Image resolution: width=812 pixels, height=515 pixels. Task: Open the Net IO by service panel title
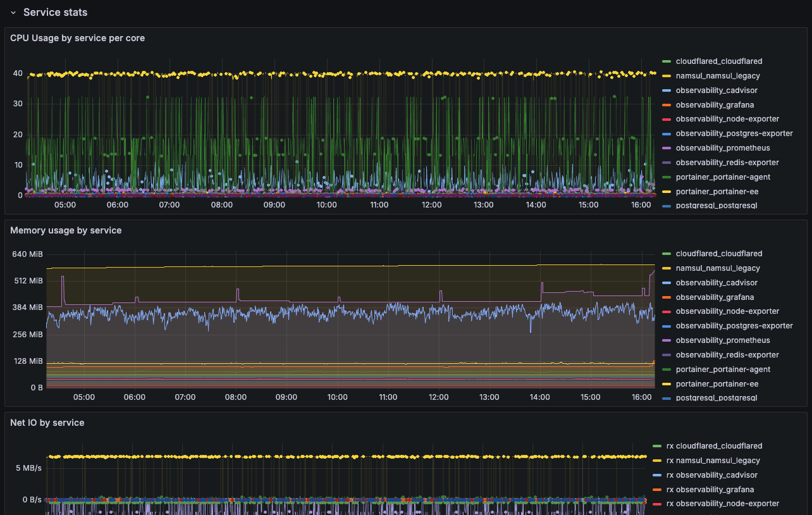(x=47, y=423)
